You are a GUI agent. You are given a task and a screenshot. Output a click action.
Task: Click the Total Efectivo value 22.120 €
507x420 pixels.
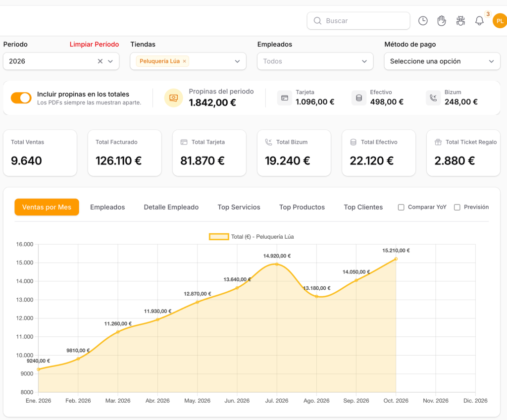[372, 160]
